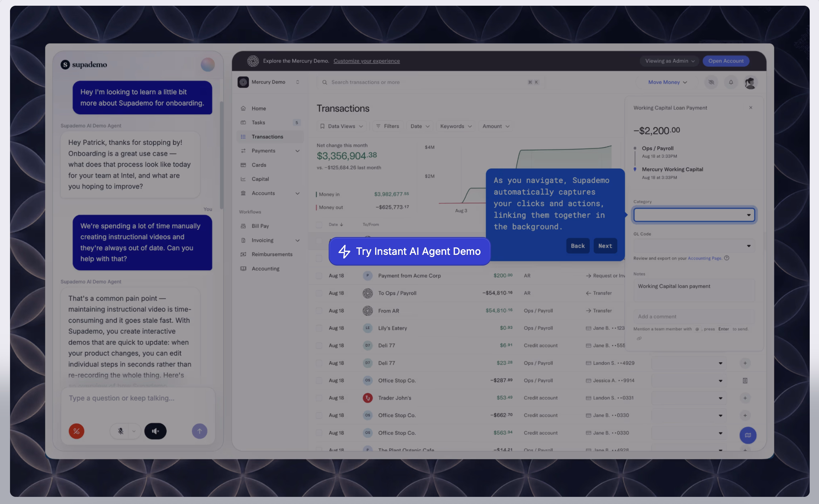Click the attachment link icon below comment
Screen dimensions: 819x504
[x=639, y=339]
